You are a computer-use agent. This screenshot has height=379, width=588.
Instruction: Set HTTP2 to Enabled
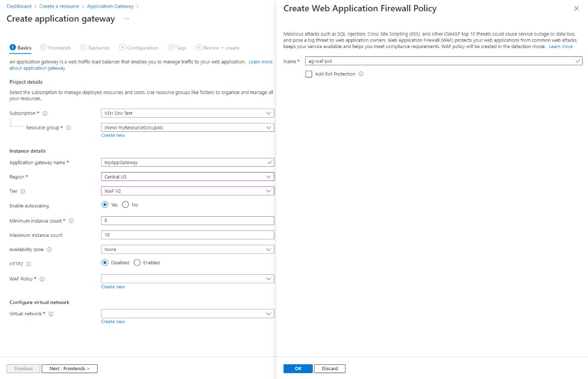pos(137,262)
